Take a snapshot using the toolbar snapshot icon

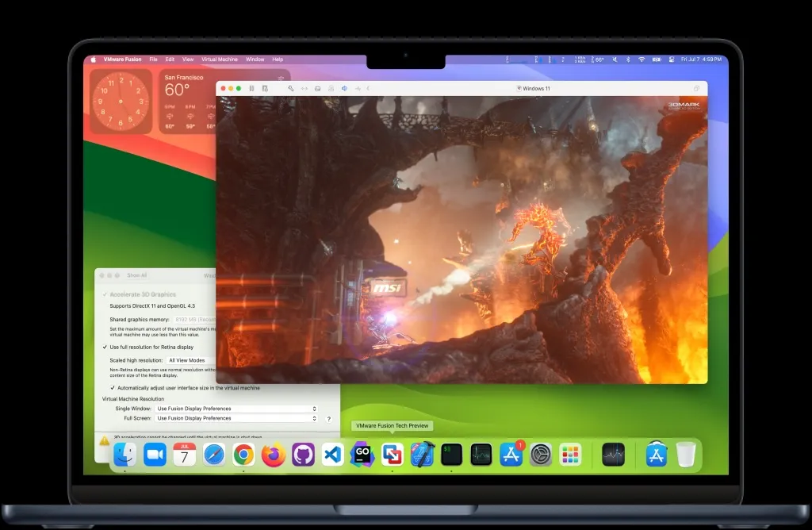[266, 88]
